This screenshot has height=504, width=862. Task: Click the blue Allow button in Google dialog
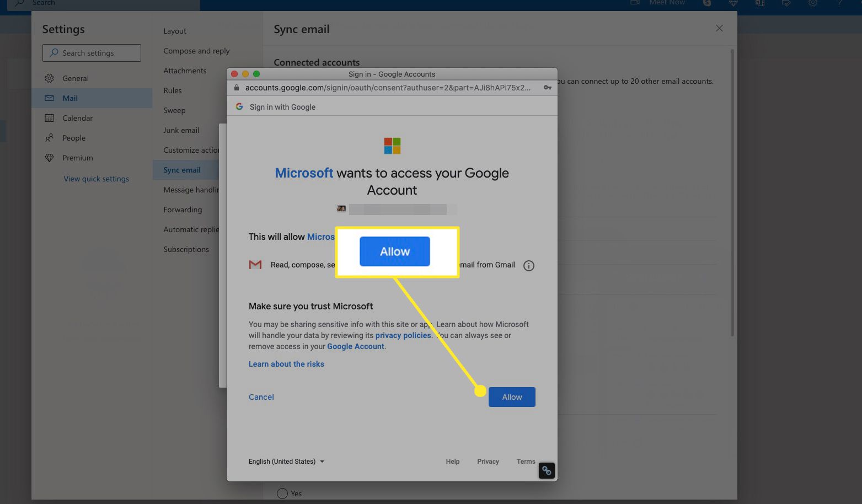point(512,397)
